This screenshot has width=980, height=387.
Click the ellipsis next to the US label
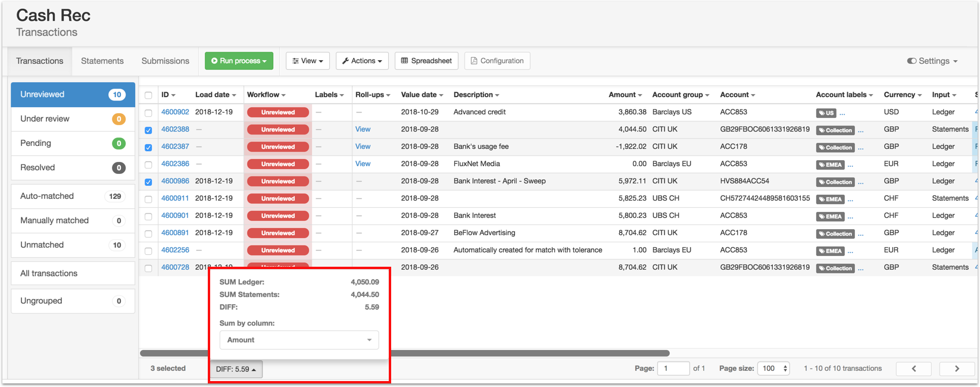point(842,113)
